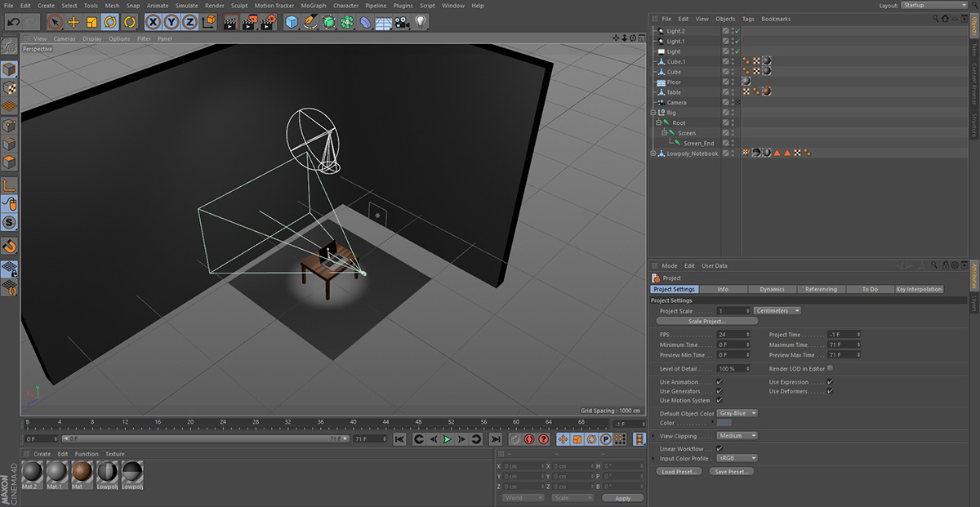Click the Save Preset... button
Viewport: 980px width, 507px height.
point(731,472)
